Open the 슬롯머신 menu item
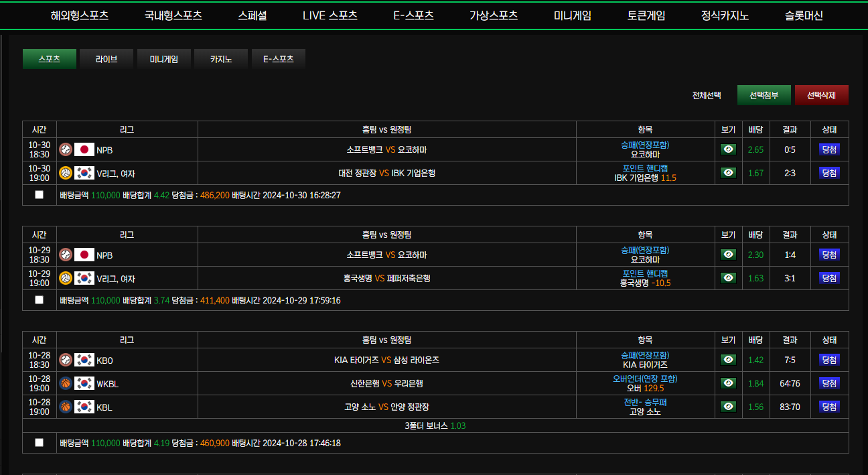Image resolution: width=868 pixels, height=475 pixels. click(804, 15)
